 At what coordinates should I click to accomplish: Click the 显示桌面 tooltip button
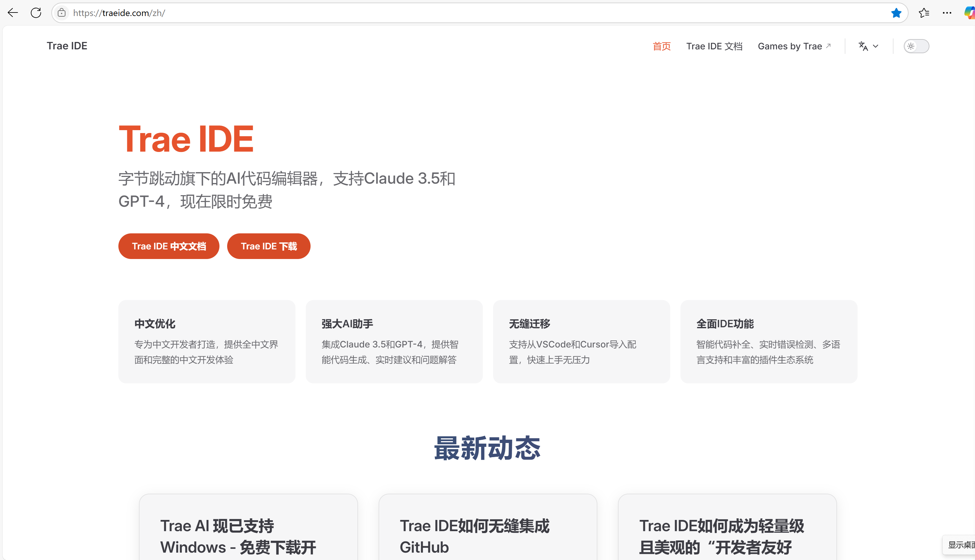(x=960, y=545)
